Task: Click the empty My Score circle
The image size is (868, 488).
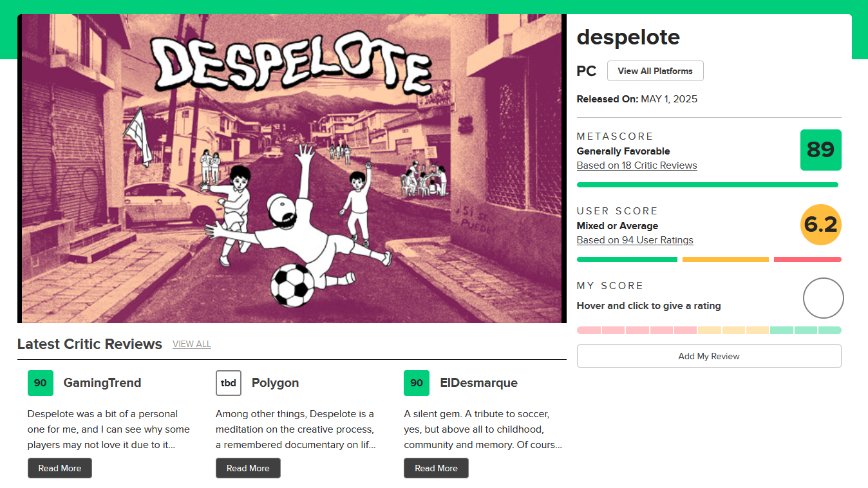Action: (x=823, y=298)
